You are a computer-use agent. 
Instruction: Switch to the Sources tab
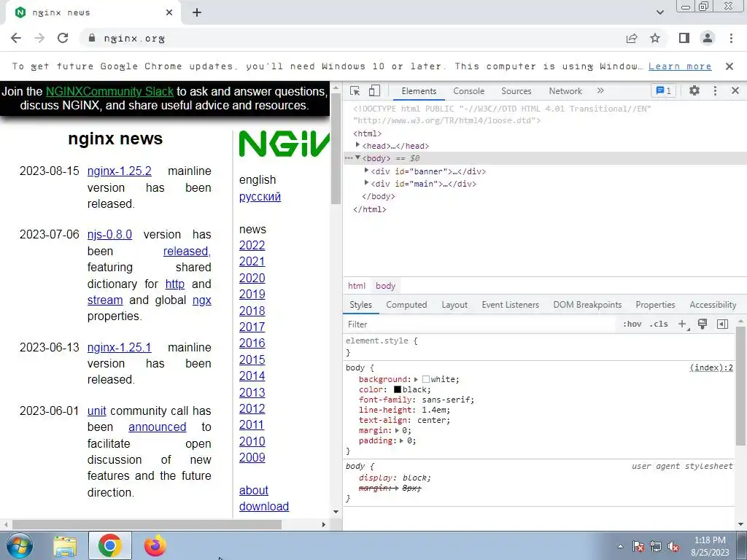click(x=516, y=91)
